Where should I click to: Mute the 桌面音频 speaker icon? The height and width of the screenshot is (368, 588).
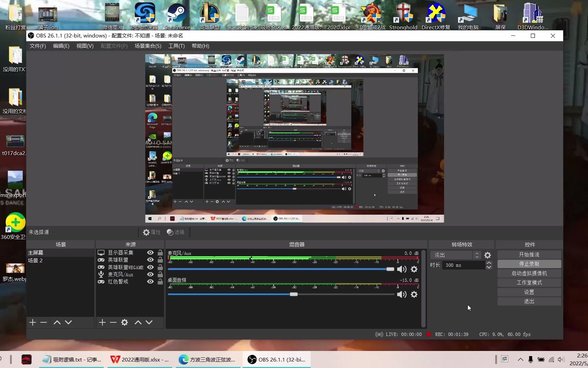(x=402, y=294)
